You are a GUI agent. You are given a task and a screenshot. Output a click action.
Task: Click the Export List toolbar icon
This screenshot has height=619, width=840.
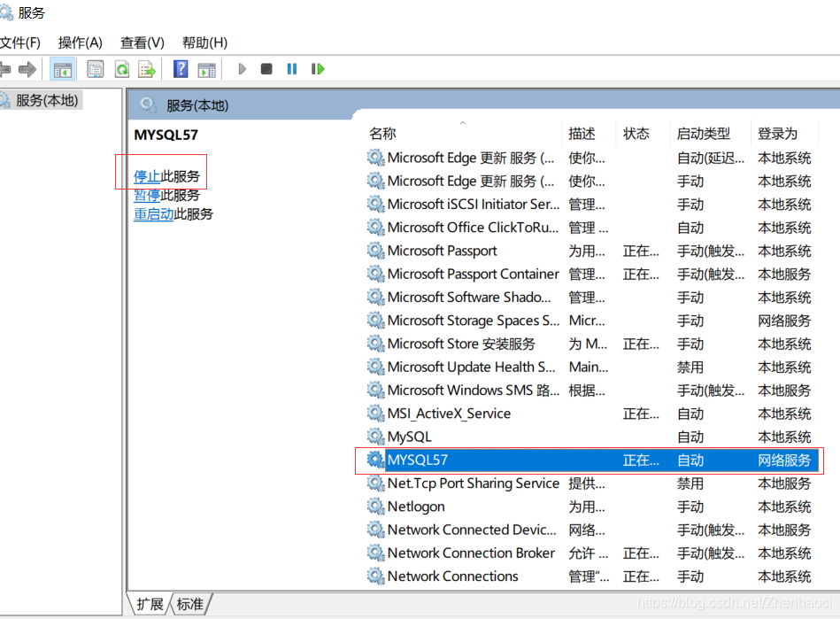coord(147,68)
